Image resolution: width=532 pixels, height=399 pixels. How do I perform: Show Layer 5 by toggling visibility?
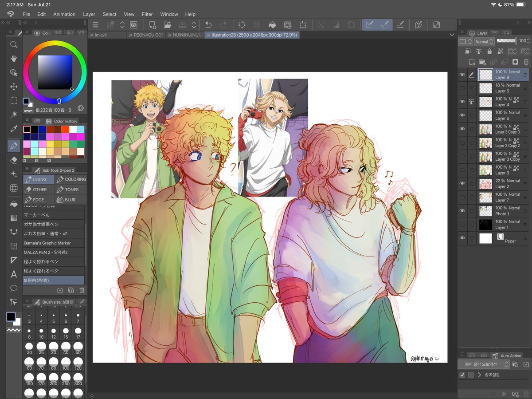click(463, 88)
